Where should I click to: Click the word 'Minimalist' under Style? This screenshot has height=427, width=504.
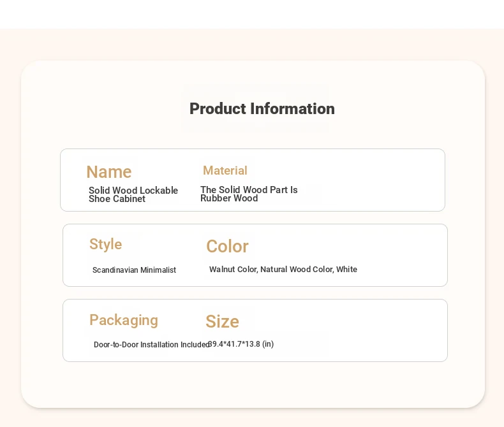[158, 270]
